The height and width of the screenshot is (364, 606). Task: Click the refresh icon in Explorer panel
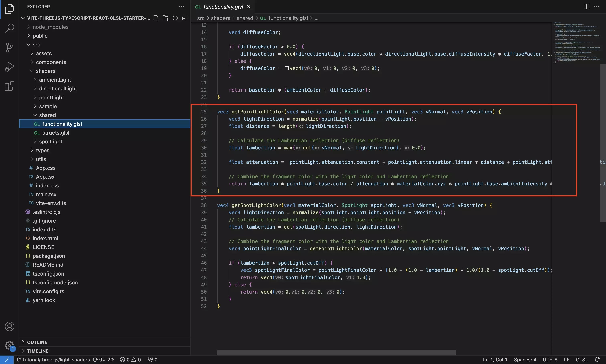tap(175, 18)
